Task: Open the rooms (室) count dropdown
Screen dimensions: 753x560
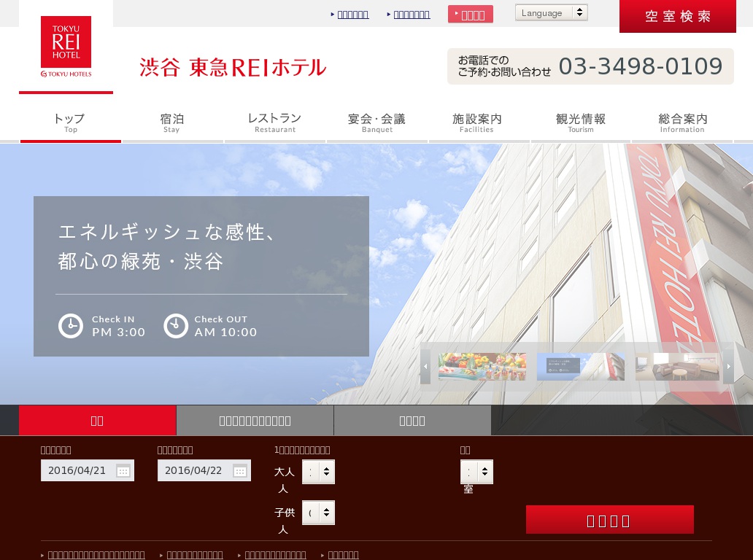Action: point(476,472)
